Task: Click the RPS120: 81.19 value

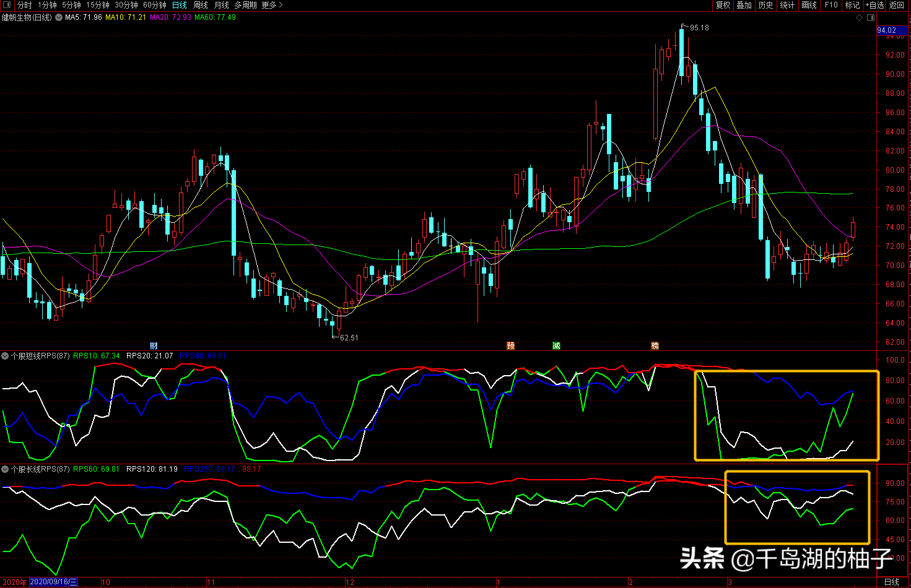Action: point(152,469)
